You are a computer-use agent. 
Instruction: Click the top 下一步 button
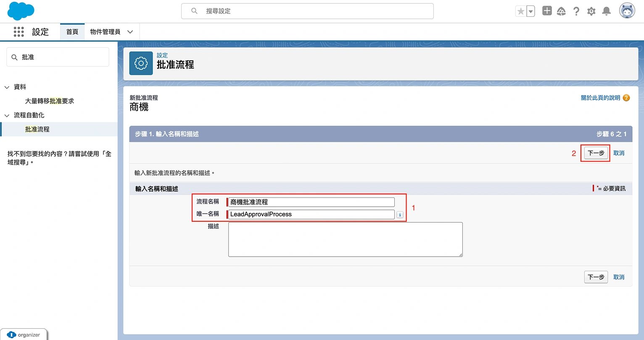(x=596, y=153)
